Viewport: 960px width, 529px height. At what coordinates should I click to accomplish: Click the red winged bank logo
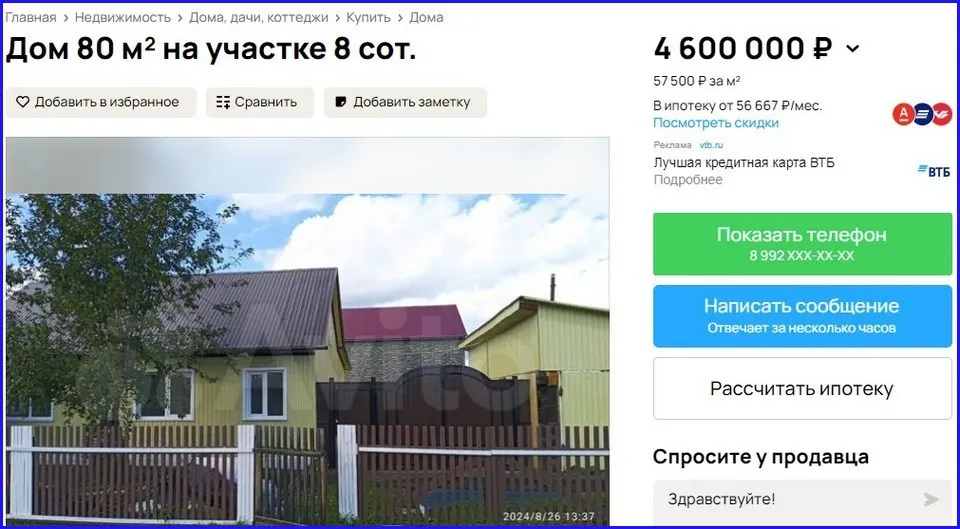(x=942, y=114)
